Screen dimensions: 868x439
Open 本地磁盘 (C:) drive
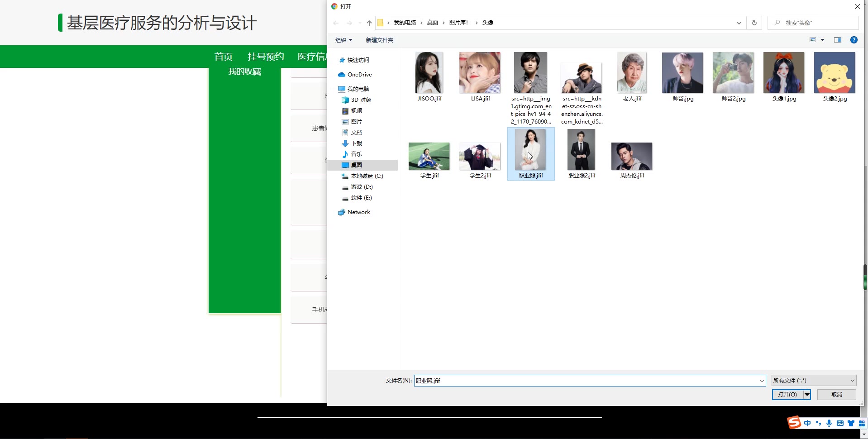point(367,176)
